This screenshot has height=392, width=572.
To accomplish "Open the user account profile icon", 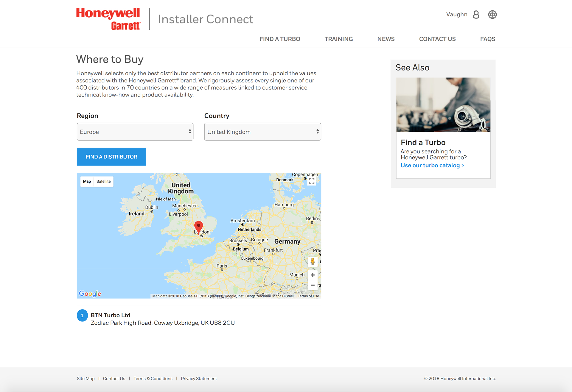I will pos(476,15).
